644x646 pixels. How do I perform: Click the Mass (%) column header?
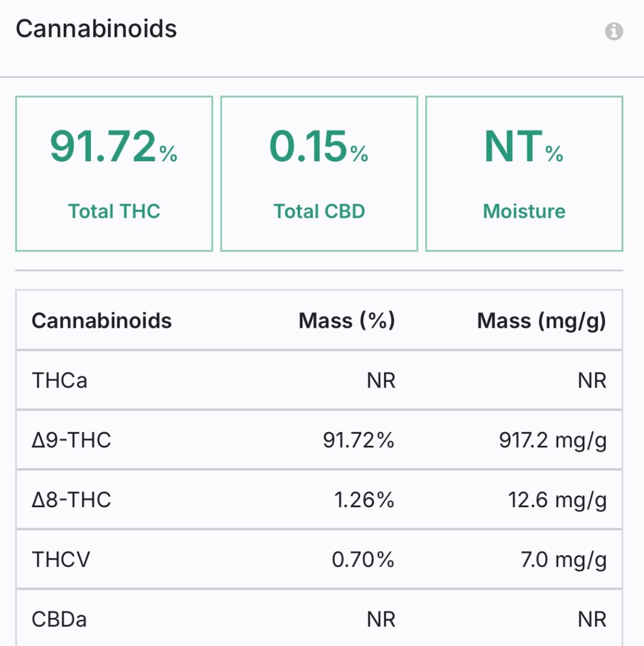(347, 320)
